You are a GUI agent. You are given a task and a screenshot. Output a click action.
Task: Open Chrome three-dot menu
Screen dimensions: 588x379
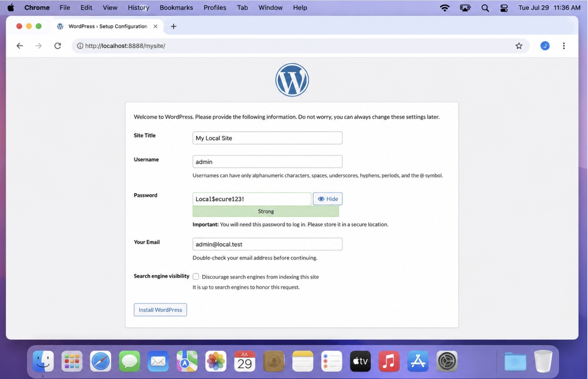[x=564, y=46]
